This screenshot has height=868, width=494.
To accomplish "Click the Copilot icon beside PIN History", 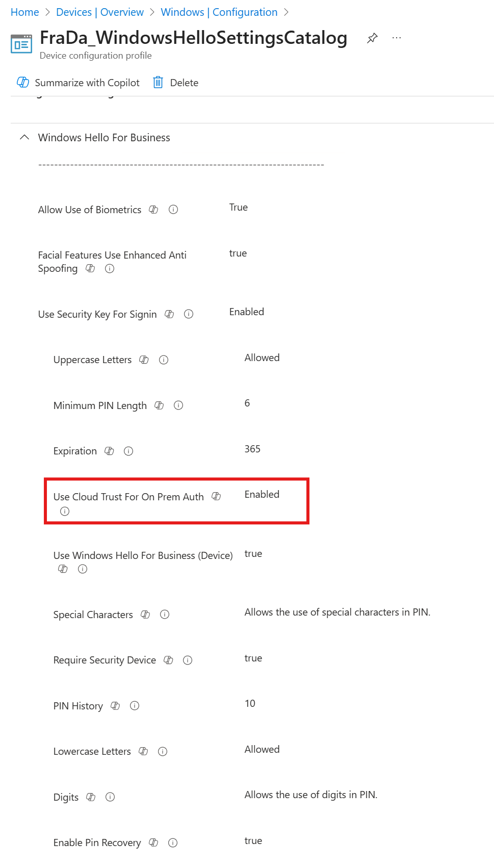I will 115,706.
